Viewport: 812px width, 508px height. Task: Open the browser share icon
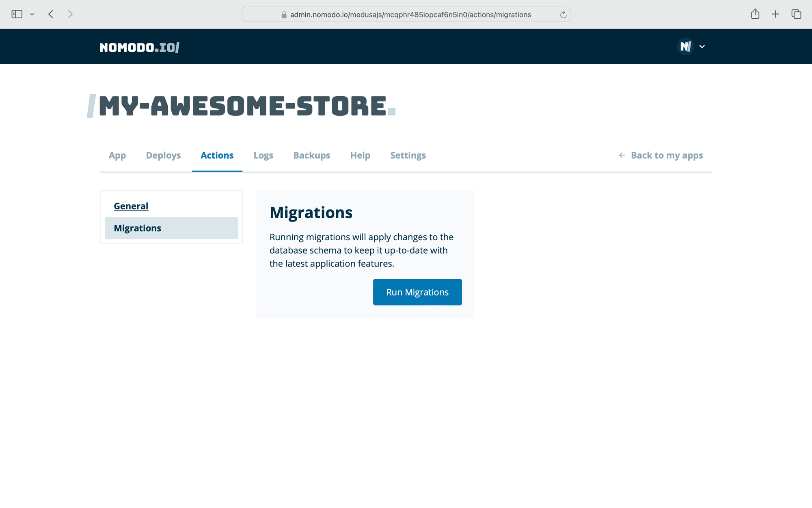pos(755,14)
